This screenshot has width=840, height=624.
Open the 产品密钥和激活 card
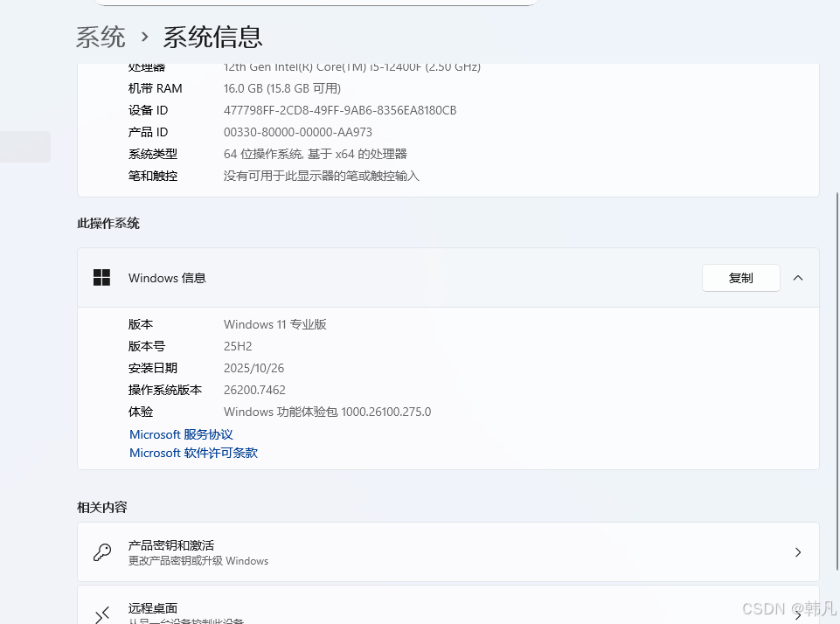point(448,552)
